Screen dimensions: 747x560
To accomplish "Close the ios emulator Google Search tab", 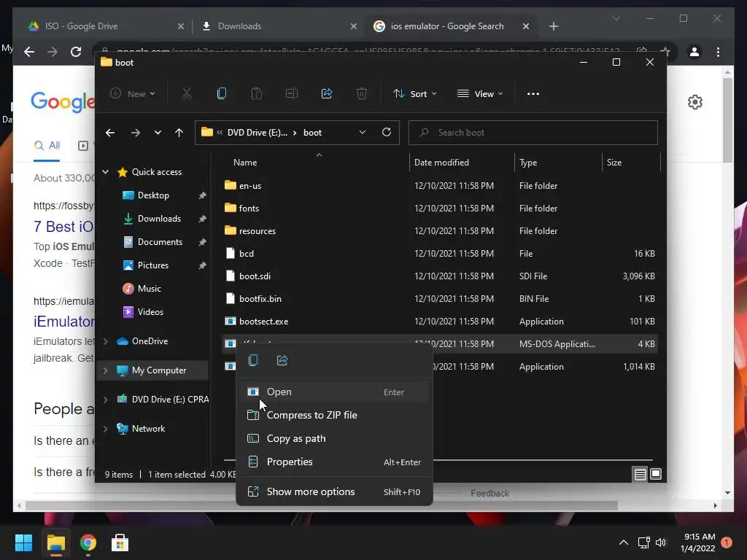I will (526, 26).
